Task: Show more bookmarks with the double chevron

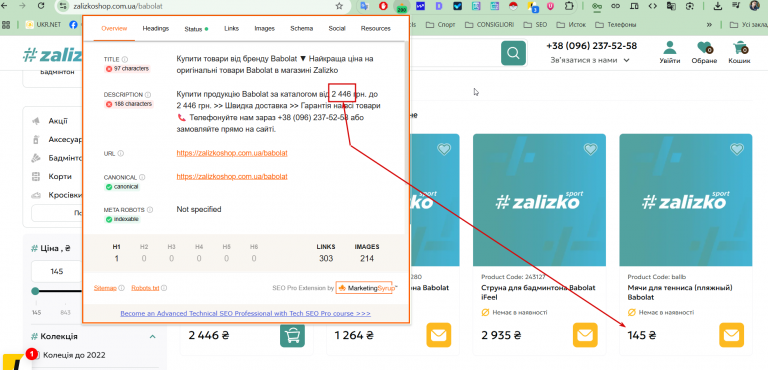Action: pyautogui.click(x=709, y=25)
